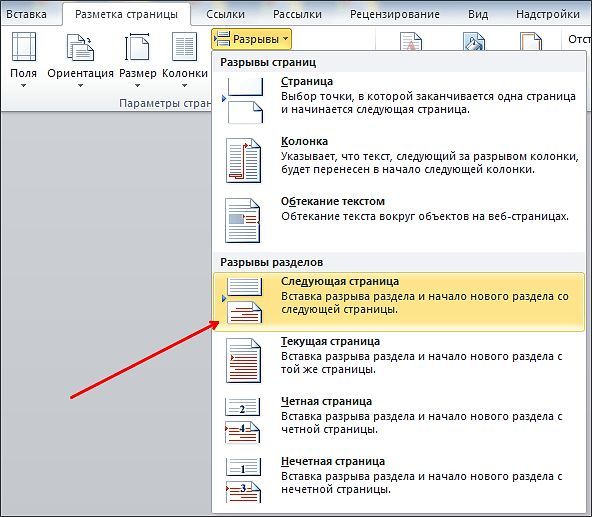Click the Колонки columns icon
The width and height of the screenshot is (592, 517).
(x=184, y=46)
